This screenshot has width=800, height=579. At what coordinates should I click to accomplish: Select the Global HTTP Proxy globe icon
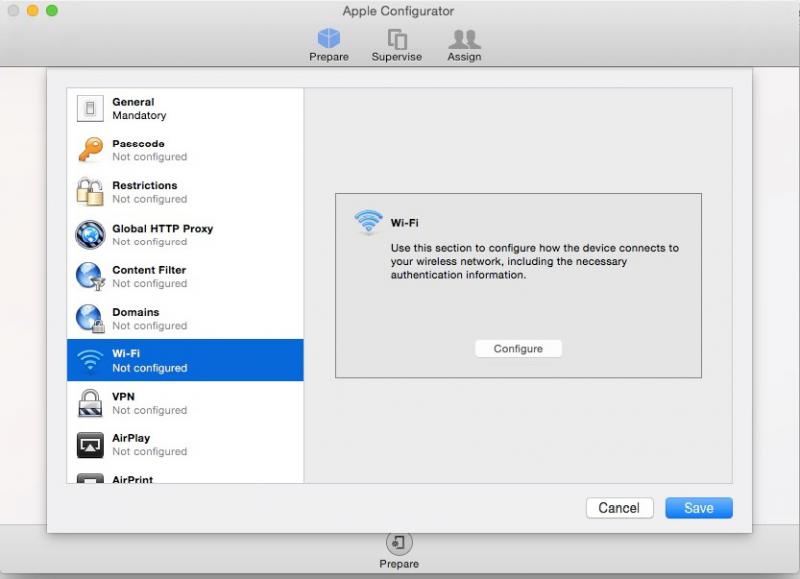pos(90,234)
